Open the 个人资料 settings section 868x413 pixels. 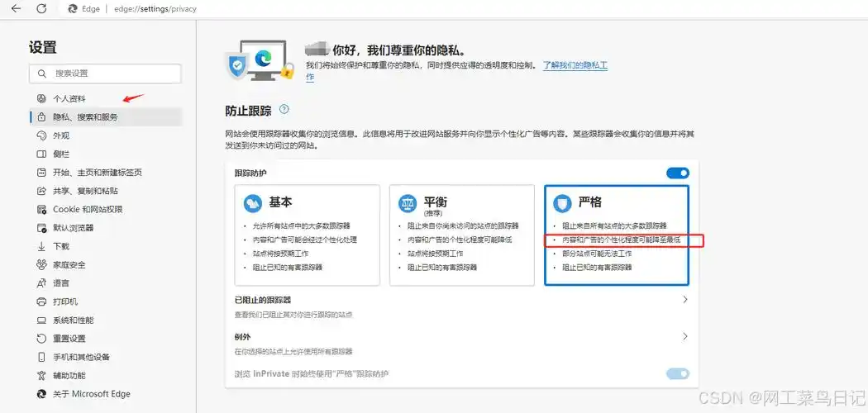(69, 98)
